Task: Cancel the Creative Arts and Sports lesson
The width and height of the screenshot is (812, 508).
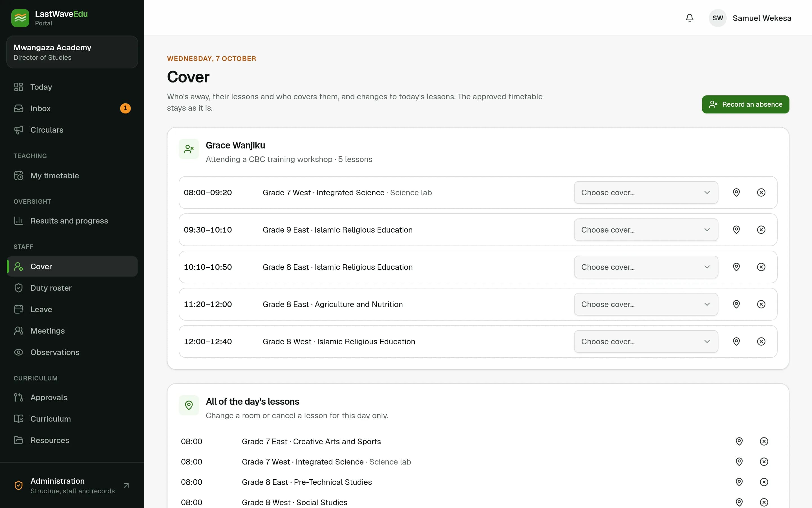Action: [x=764, y=441]
